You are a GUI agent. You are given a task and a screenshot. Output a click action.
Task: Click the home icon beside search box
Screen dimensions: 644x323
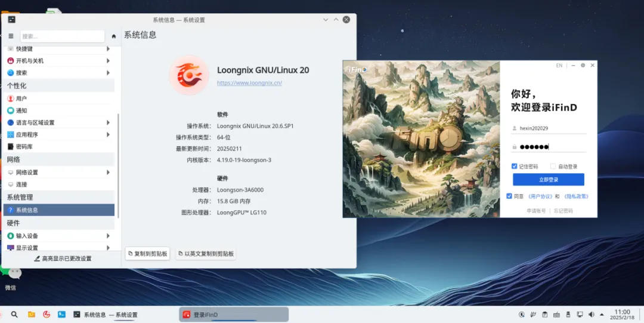114,36
